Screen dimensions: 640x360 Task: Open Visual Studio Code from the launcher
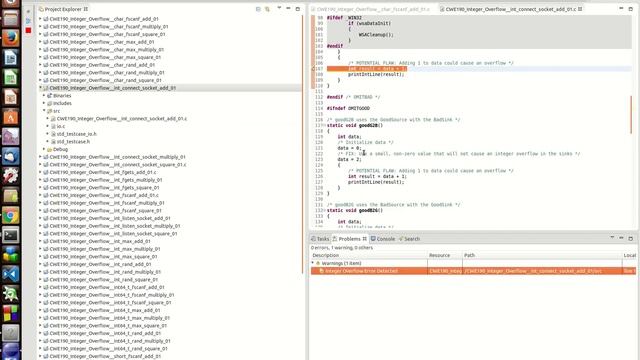[x=11, y=274]
